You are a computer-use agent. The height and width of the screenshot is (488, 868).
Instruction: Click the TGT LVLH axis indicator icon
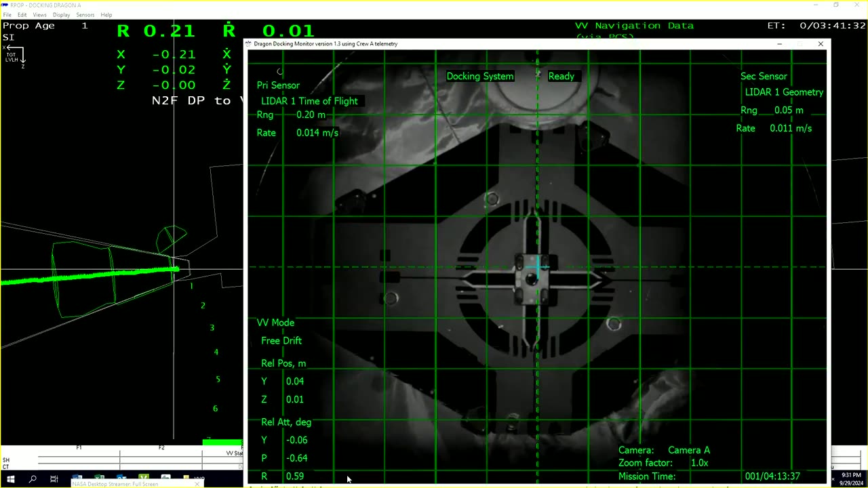point(14,56)
